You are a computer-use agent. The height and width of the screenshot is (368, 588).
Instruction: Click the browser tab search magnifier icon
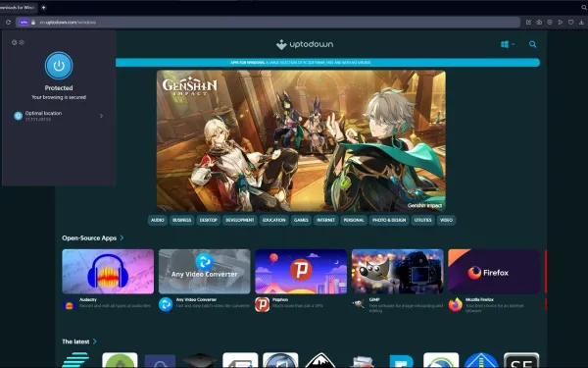coord(584,7)
